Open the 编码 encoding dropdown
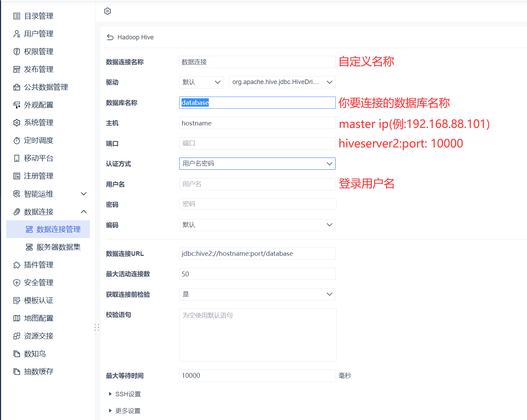The height and width of the screenshot is (420, 527). (x=257, y=225)
